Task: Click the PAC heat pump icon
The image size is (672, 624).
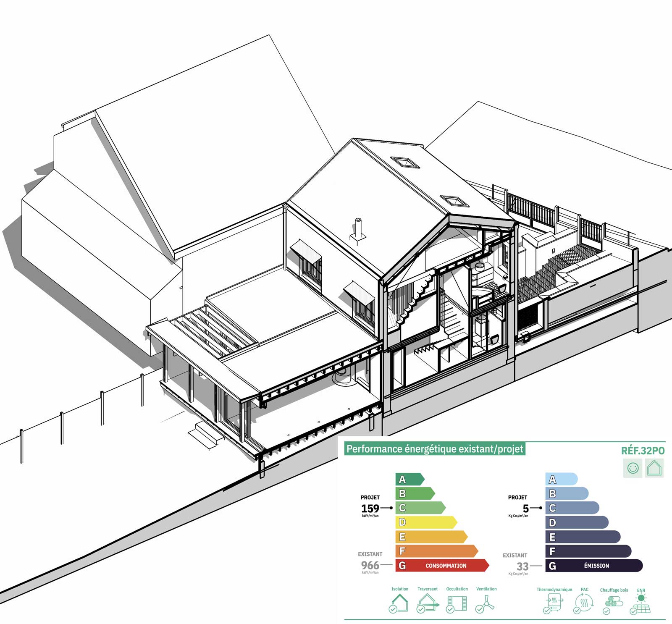Action: coord(584,604)
